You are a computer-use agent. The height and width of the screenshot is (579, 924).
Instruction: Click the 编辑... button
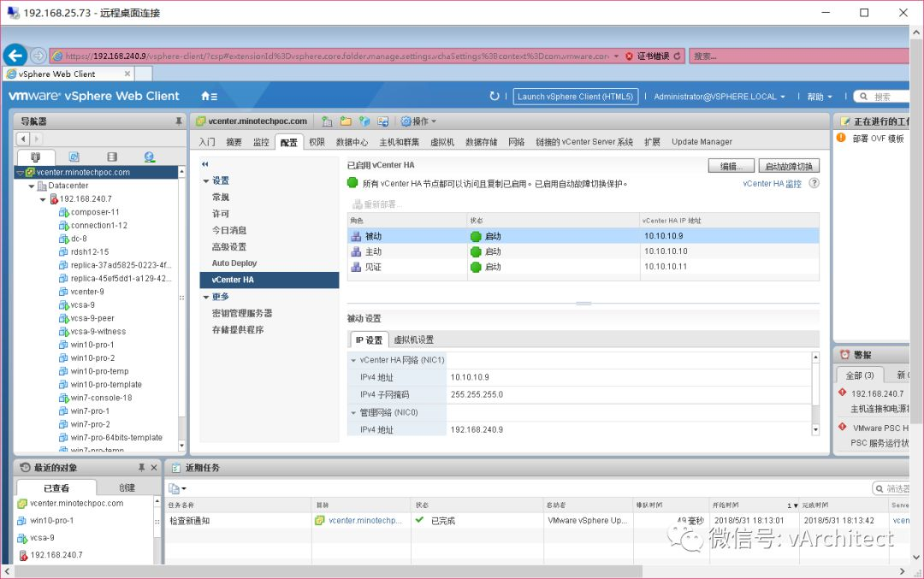(731, 166)
